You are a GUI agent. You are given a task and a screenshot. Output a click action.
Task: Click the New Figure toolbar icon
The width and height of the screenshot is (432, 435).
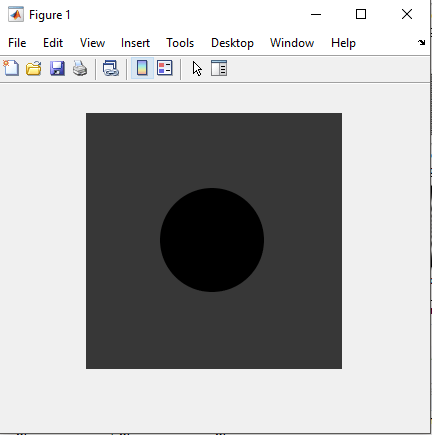click(11, 68)
